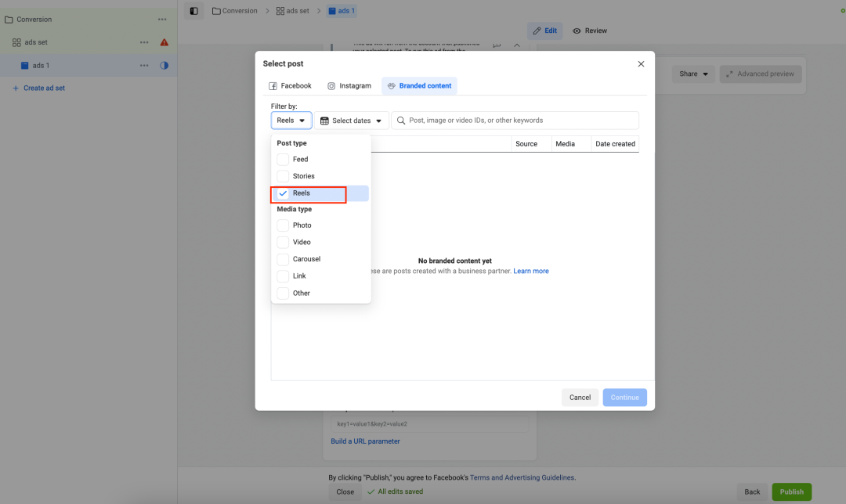Switch to the Facebook tab

(291, 86)
